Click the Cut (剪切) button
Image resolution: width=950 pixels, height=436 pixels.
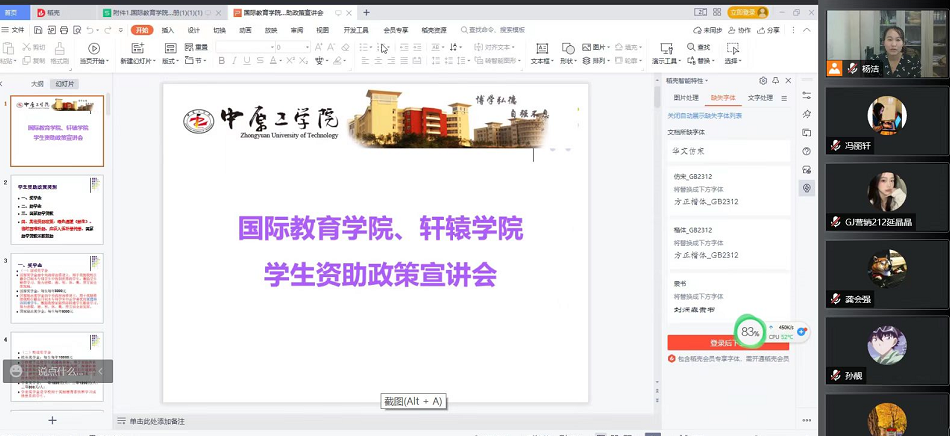coord(34,47)
